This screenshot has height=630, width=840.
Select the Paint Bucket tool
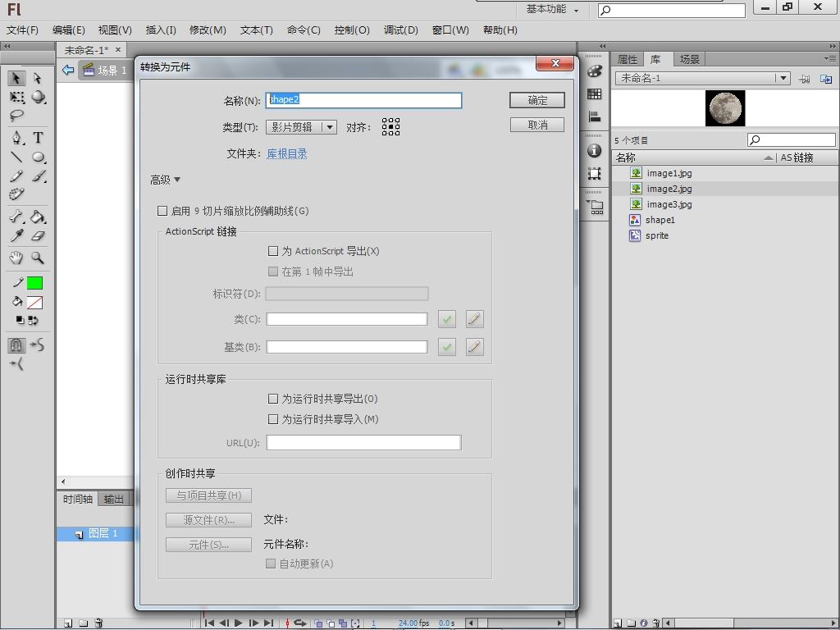tap(38, 217)
